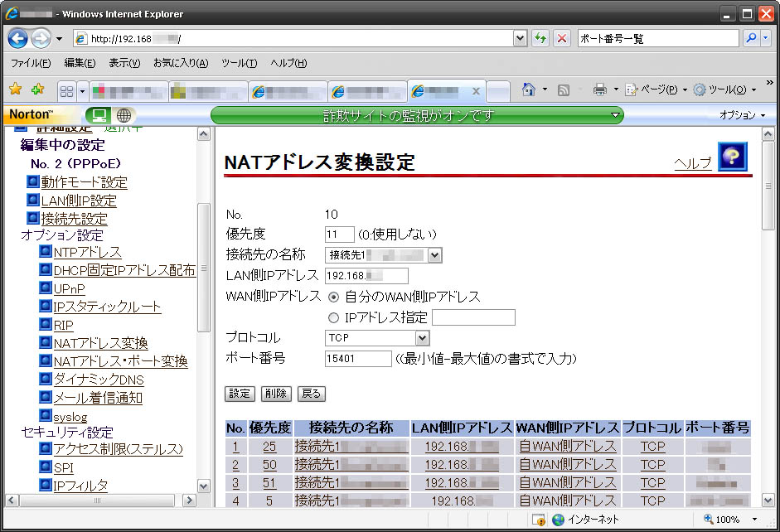Screen dimensions: 780x532
Task: Click the blue icon beside IPフィルタ
Action: click(x=46, y=484)
